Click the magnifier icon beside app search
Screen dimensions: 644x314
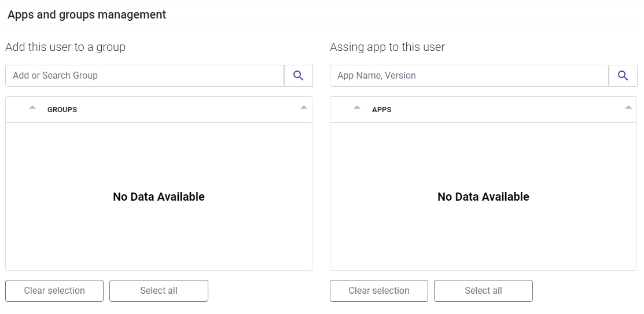pos(623,76)
